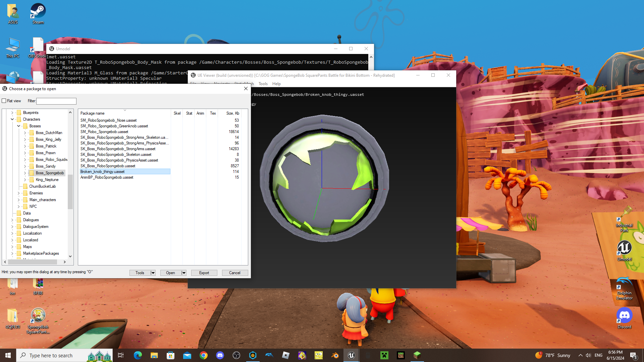Open the Discord desktop shortcut

624,318
